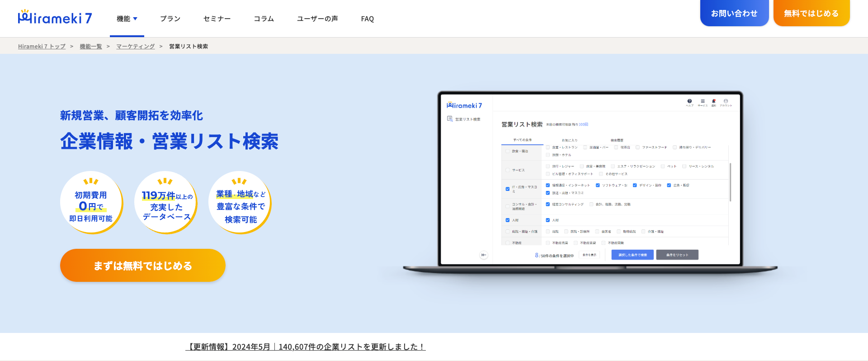The image size is (868, 361).
Task: Open the セミナー menu item
Action: click(x=217, y=19)
